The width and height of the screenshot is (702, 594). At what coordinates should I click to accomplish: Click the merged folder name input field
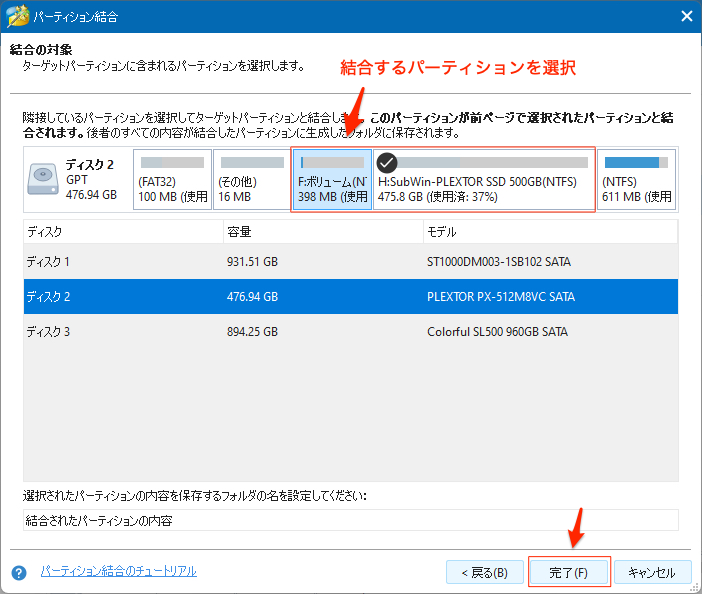[x=350, y=520]
